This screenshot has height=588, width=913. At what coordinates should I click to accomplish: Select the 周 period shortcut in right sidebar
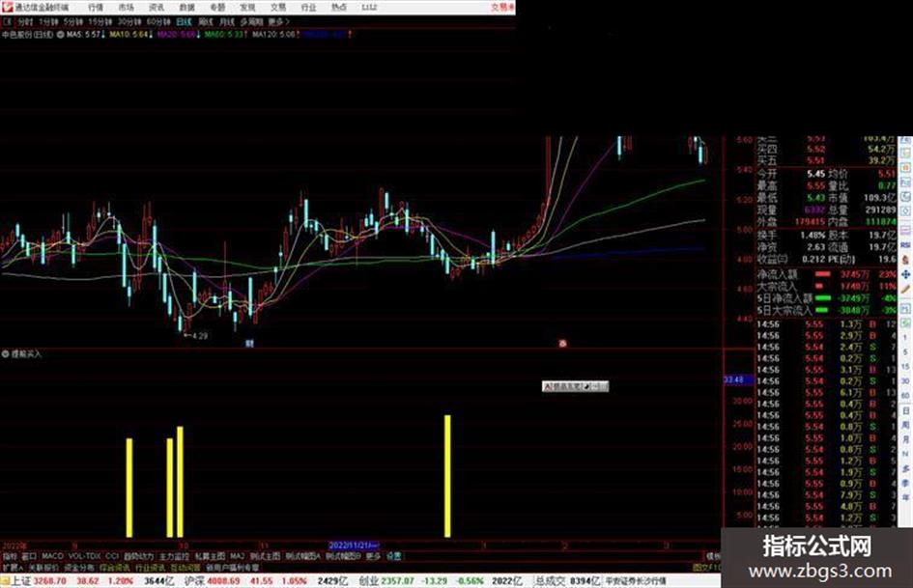(905, 425)
